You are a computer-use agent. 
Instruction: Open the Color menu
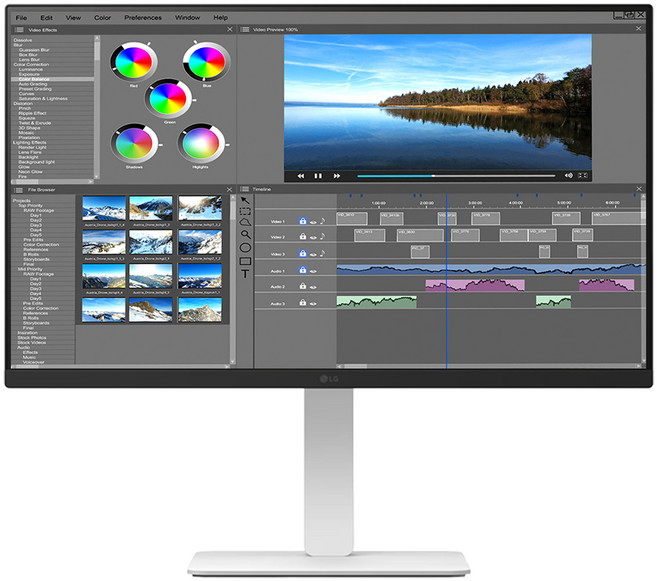pos(102,17)
